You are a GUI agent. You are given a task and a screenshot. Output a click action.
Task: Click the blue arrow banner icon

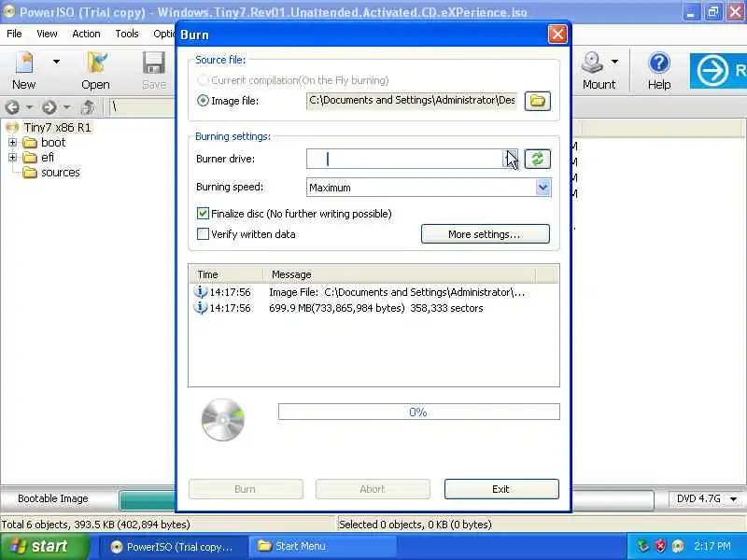(712, 71)
